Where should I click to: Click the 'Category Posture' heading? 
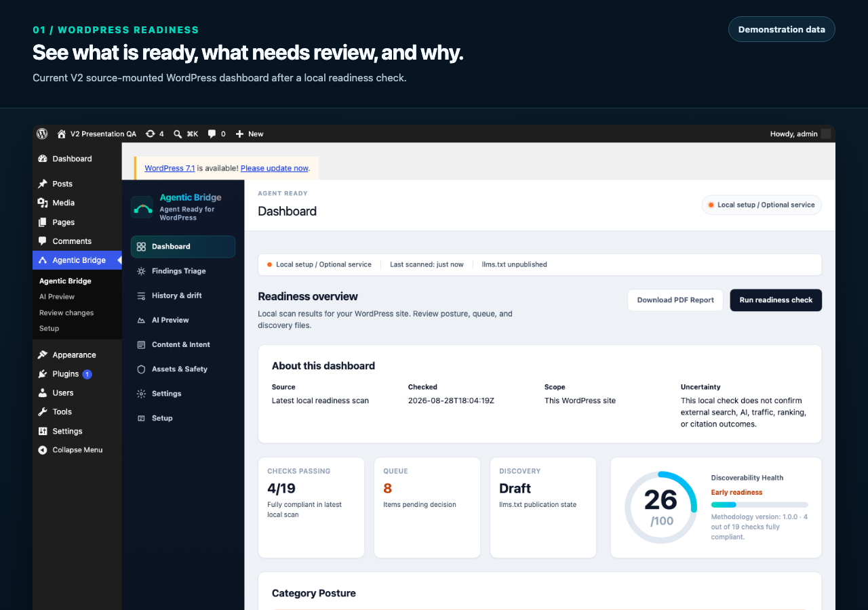pos(314,593)
